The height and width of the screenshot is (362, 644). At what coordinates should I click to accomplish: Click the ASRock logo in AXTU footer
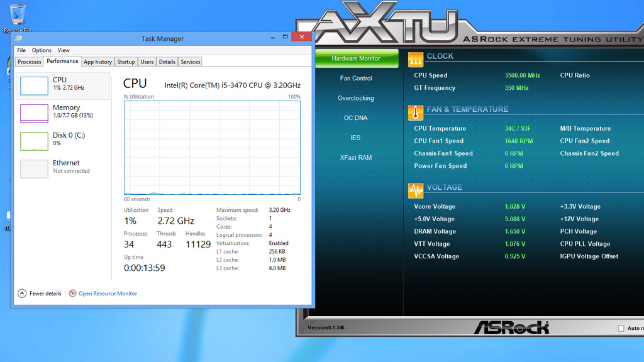(x=512, y=327)
